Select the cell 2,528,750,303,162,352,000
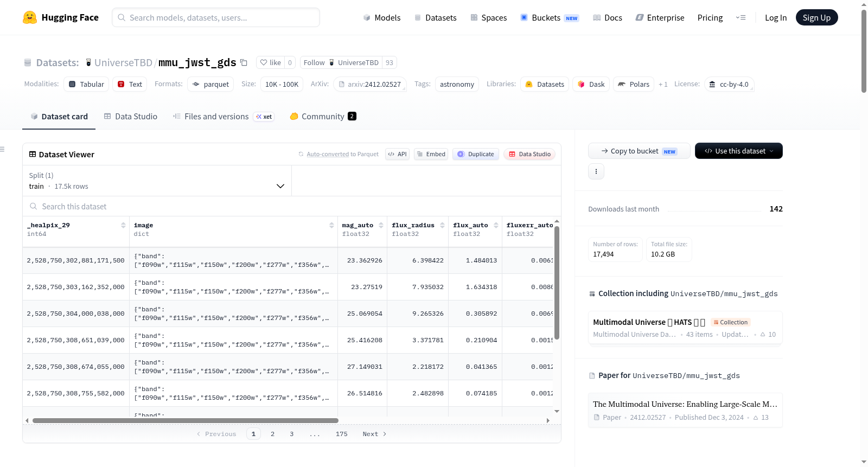This screenshot has width=868, height=467. [76, 287]
